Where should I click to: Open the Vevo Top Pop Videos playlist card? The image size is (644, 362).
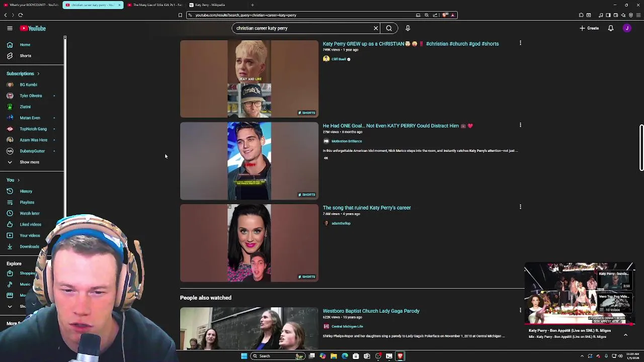coord(614,303)
